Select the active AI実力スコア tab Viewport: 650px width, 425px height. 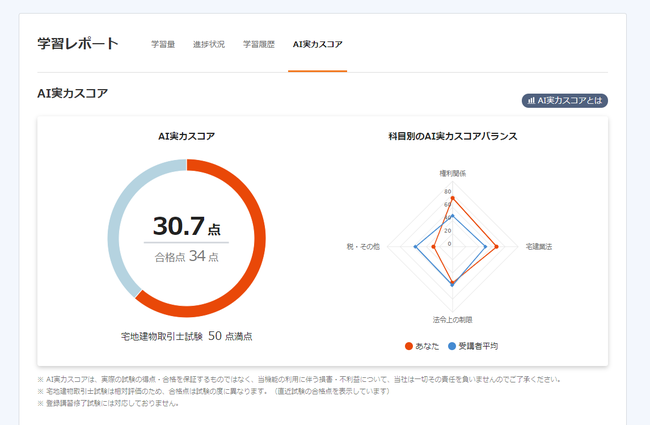click(317, 45)
